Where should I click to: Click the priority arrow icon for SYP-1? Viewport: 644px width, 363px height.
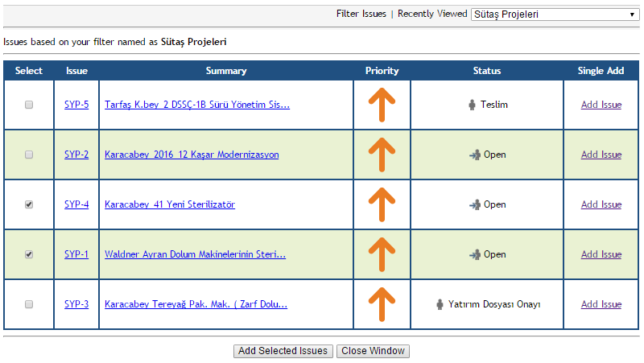tap(382, 254)
